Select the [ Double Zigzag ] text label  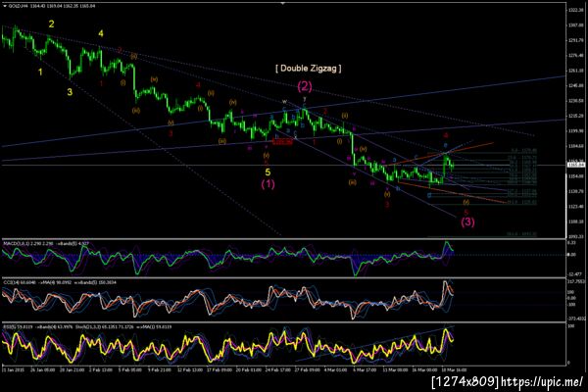pos(309,69)
